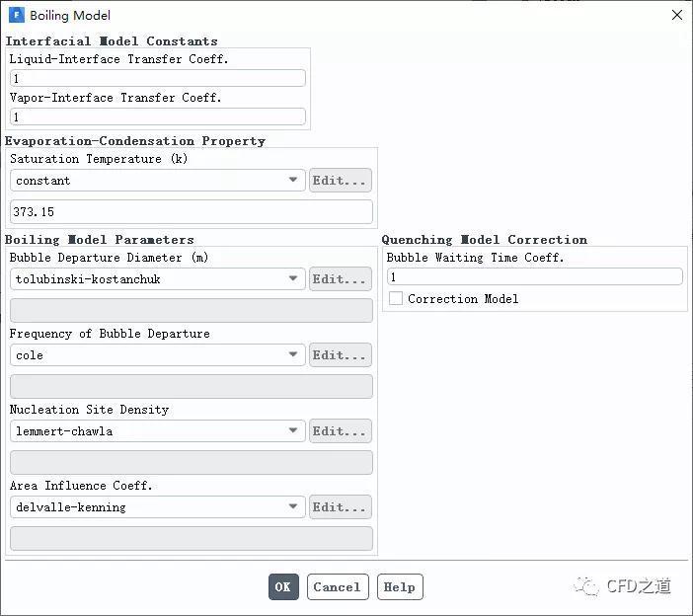Click Edit beside Area Influence Coeff.
The image size is (693, 616).
341,507
